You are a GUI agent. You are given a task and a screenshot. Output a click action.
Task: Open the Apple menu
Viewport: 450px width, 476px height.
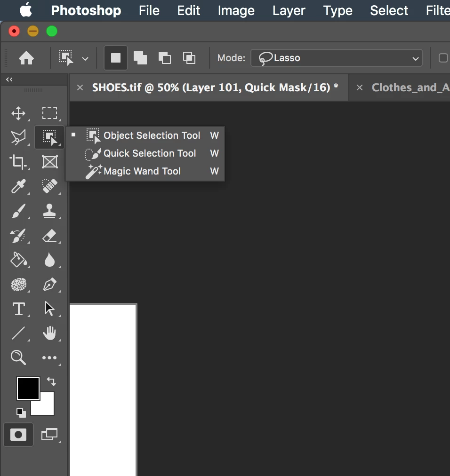pyautogui.click(x=26, y=10)
